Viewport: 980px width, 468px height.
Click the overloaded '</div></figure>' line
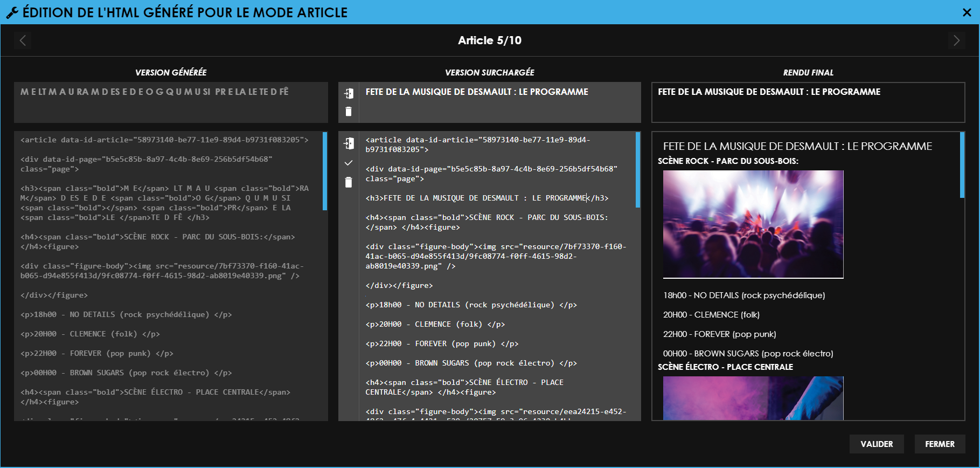pyautogui.click(x=399, y=286)
